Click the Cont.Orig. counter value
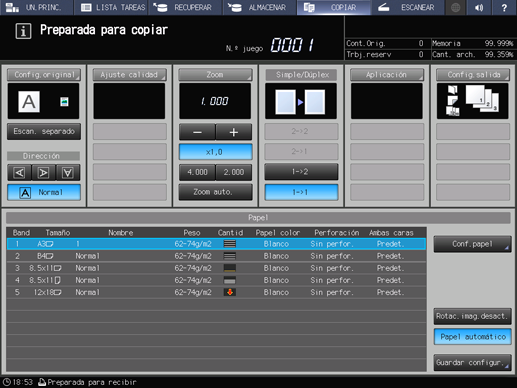The image size is (517, 388). click(421, 43)
